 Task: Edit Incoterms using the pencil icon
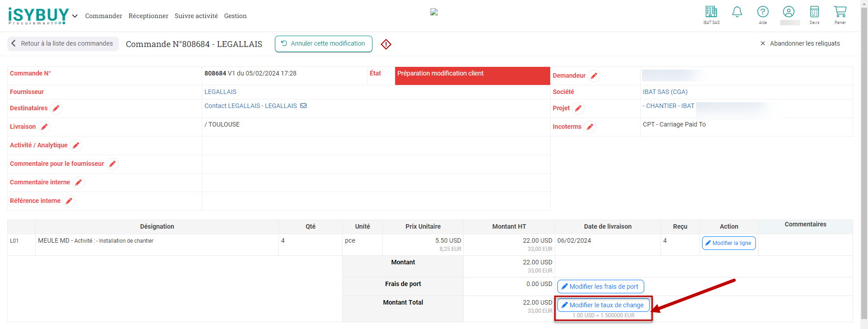click(x=590, y=127)
